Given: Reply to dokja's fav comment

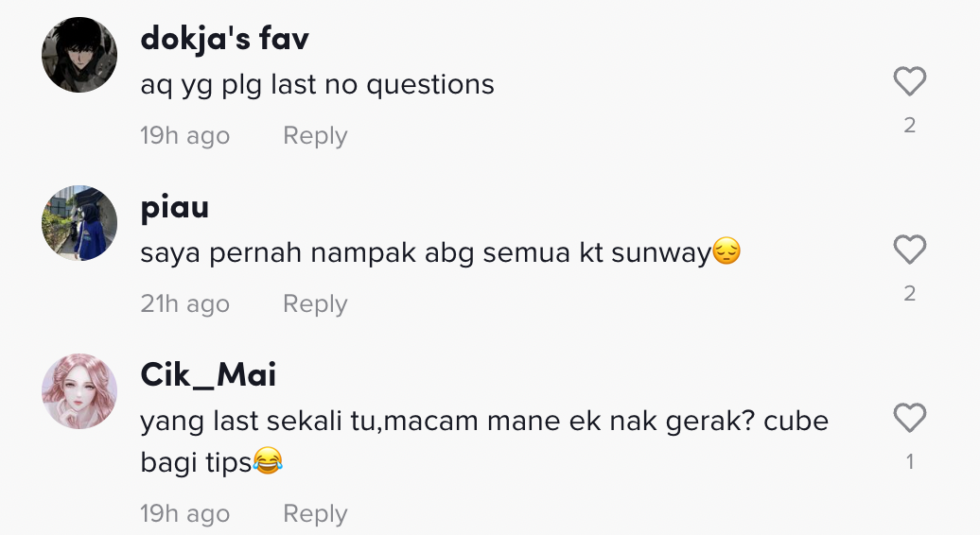Looking at the screenshot, I should pos(315,136).
